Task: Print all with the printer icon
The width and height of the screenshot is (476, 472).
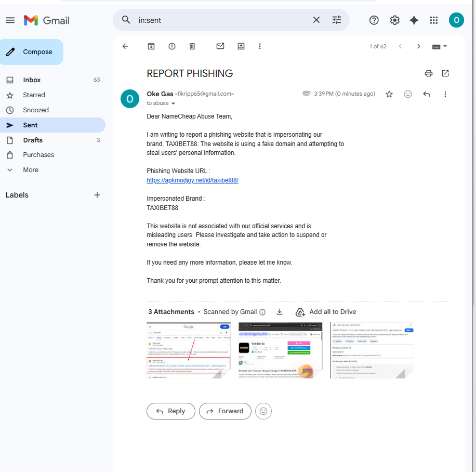Action: coord(429,73)
